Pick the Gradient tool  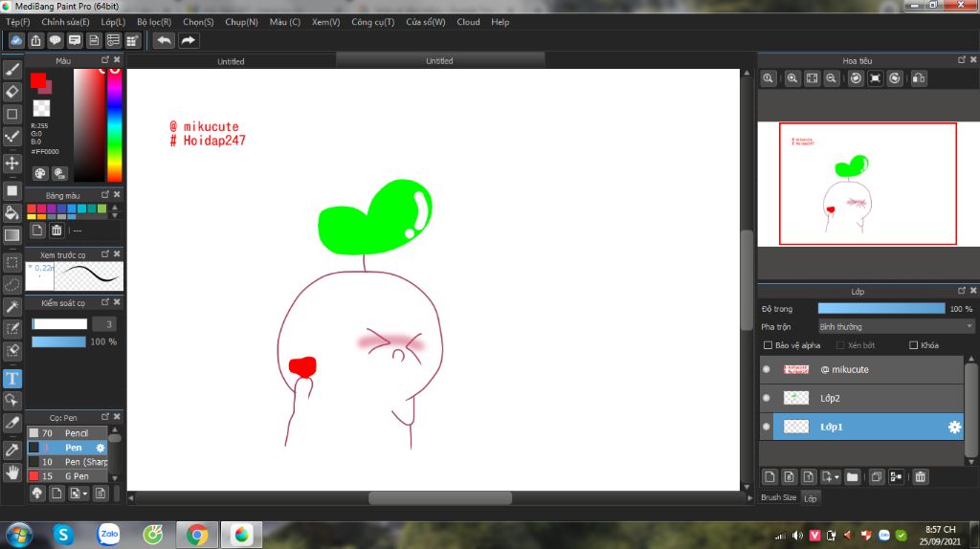(11, 235)
